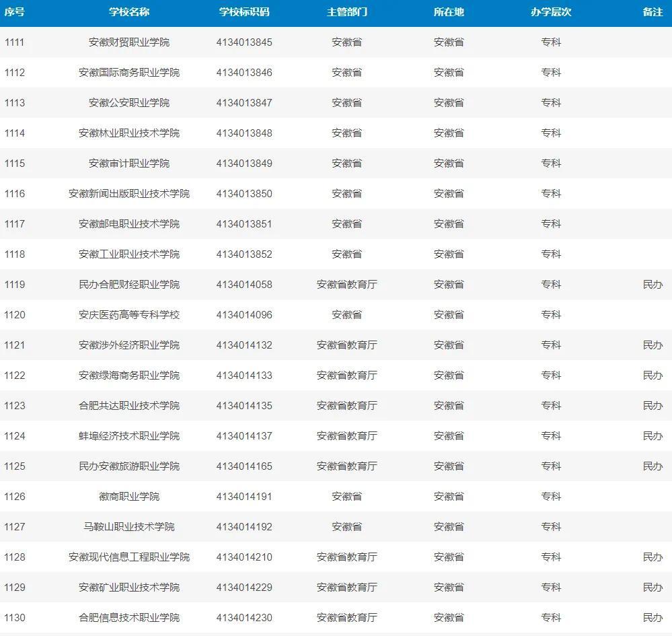Click 专科 level in row 1126
The image size is (672, 636).
pos(551,497)
